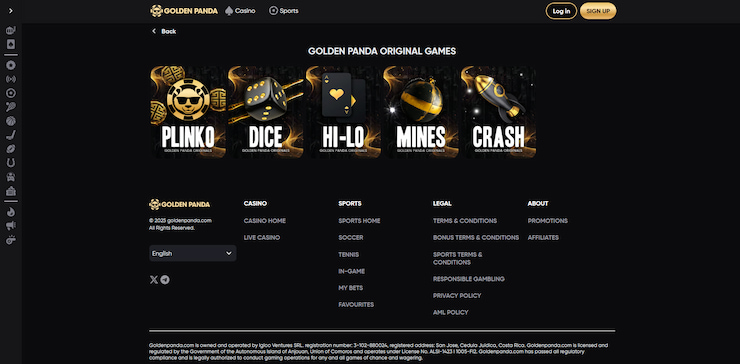
Task: Open the Telegram social icon
Action: pyautogui.click(x=165, y=279)
